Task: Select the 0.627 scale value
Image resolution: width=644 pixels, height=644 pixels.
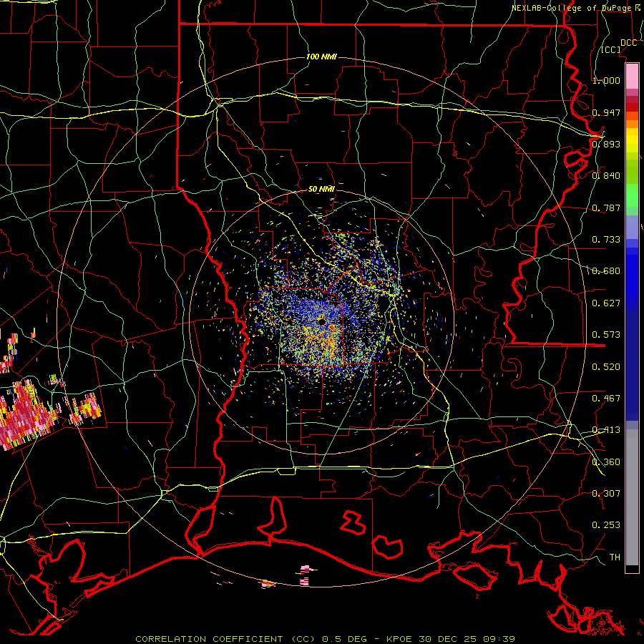Action: [606, 303]
